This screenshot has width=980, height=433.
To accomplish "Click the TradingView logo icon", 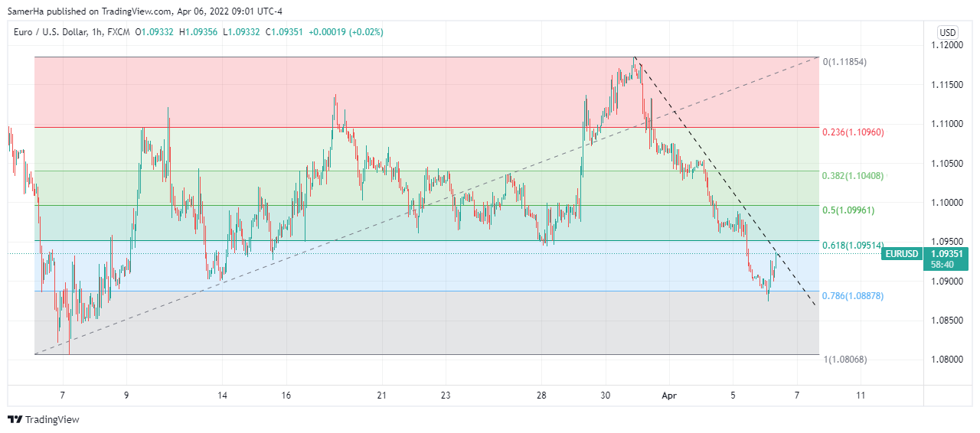I will tap(15, 419).
